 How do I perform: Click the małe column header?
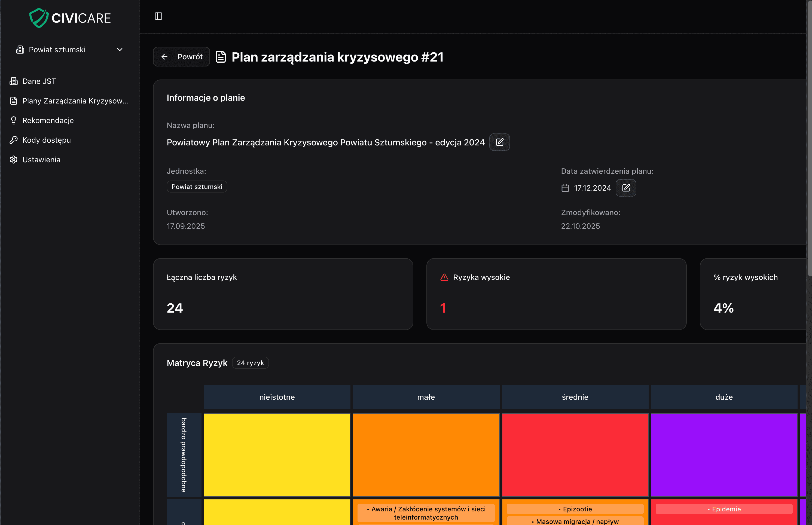[426, 397]
